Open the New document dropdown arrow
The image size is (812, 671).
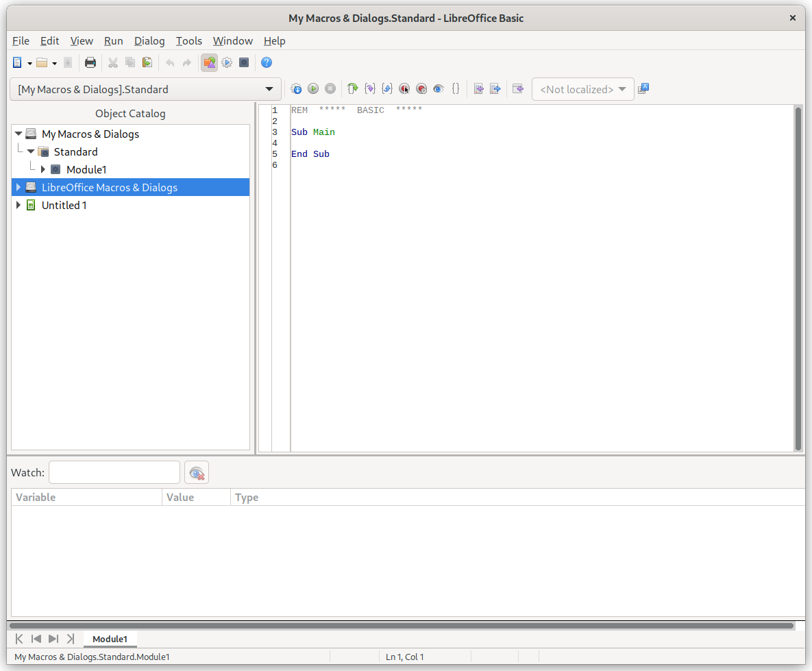(29, 63)
